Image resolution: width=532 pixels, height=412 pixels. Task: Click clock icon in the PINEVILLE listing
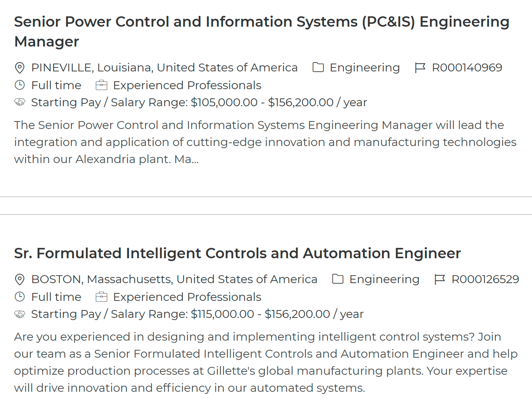pos(20,85)
